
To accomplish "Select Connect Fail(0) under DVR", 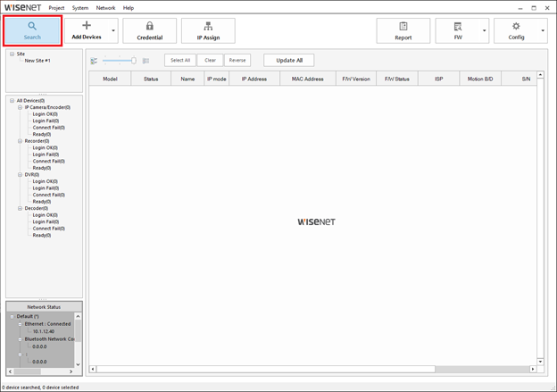I will tap(49, 196).
